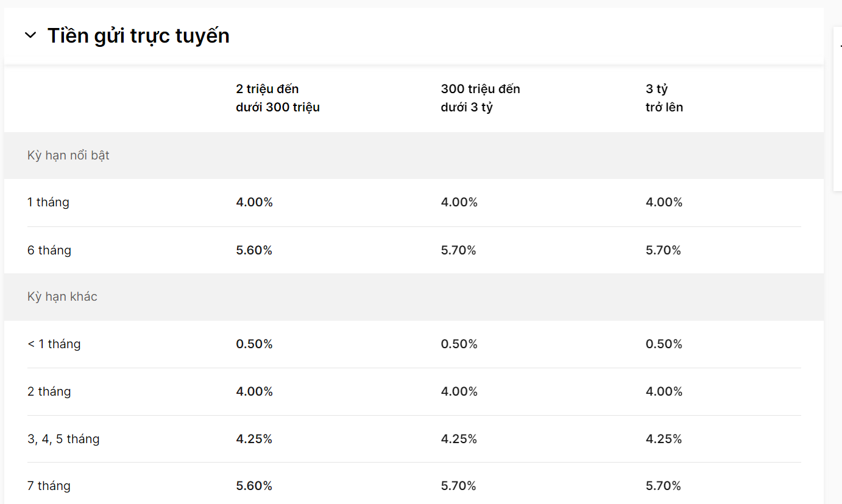Viewport: 842px width, 504px height.
Task: Click the Tiền gửi trực tuyến heading
Action: click(x=138, y=35)
